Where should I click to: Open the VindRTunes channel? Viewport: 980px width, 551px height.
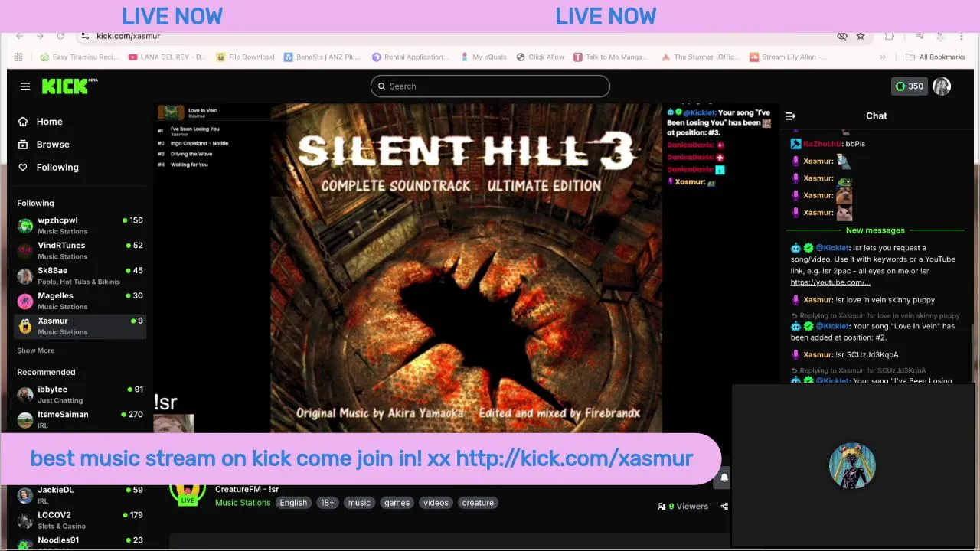click(x=80, y=250)
